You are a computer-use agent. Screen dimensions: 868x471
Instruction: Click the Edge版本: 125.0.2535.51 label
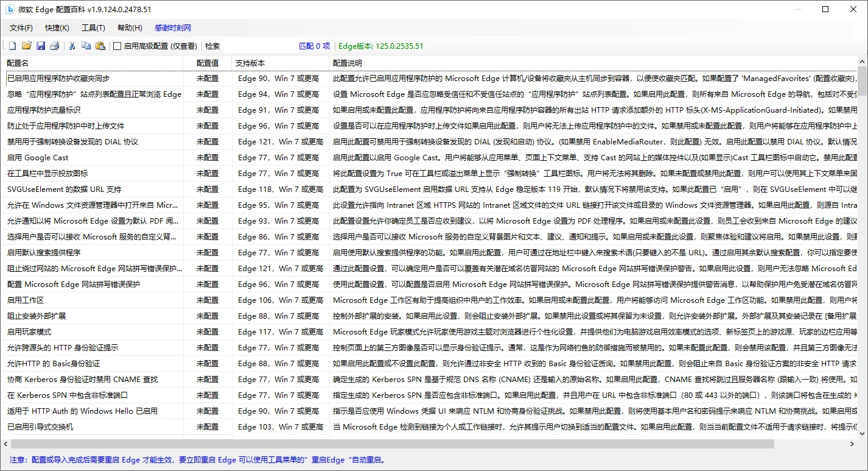(381, 46)
